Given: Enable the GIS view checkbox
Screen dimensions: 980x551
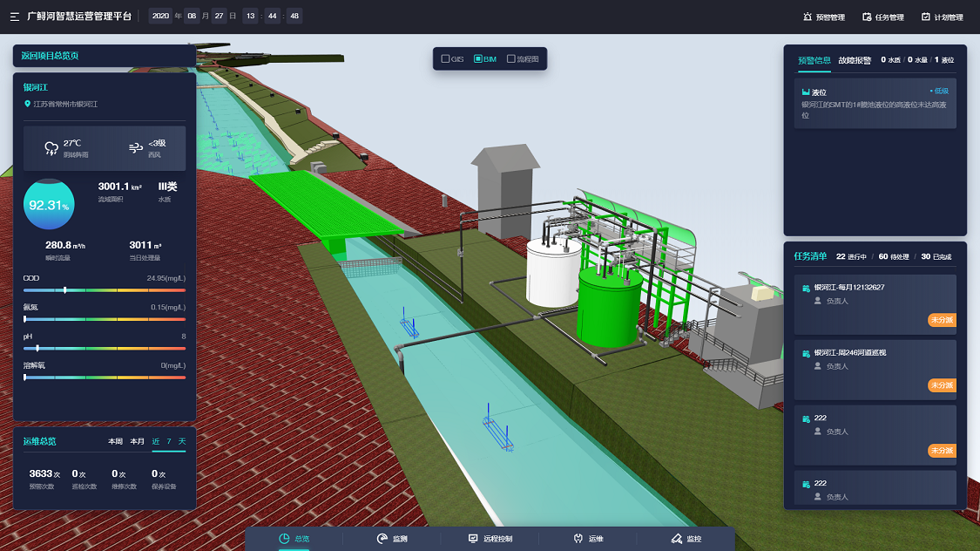Looking at the screenshot, I should click(x=446, y=58).
